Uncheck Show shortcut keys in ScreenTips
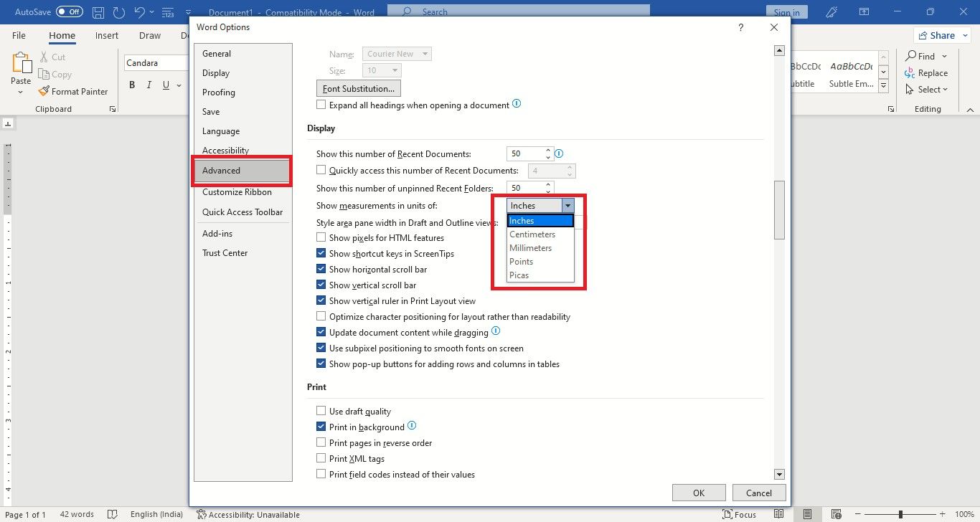The image size is (980, 522). tap(321, 253)
